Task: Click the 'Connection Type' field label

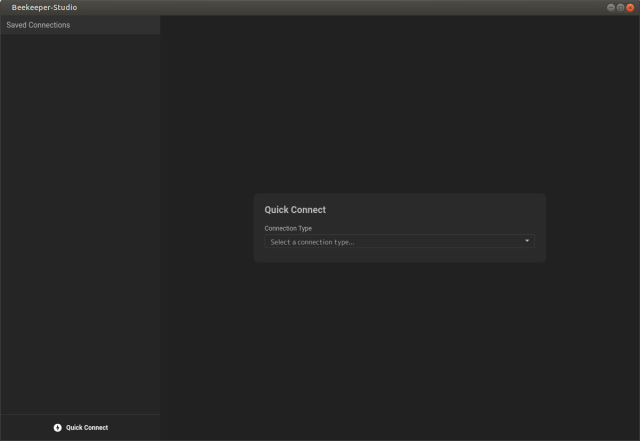Action: [288, 228]
